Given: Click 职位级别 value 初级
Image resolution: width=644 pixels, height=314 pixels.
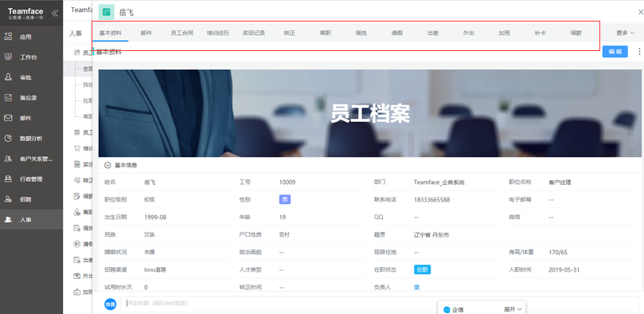Looking at the screenshot, I should pyautogui.click(x=150, y=200).
